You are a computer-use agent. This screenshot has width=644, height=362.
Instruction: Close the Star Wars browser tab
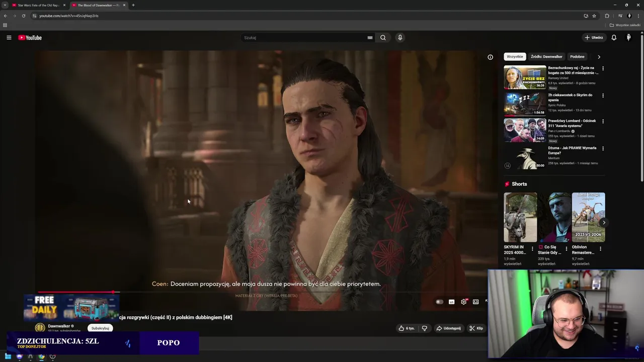(64, 5)
